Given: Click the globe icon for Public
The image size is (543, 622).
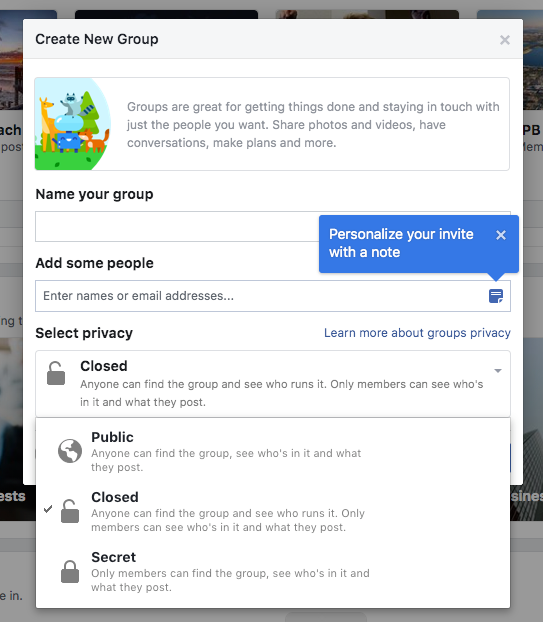Looking at the screenshot, I should [x=70, y=451].
